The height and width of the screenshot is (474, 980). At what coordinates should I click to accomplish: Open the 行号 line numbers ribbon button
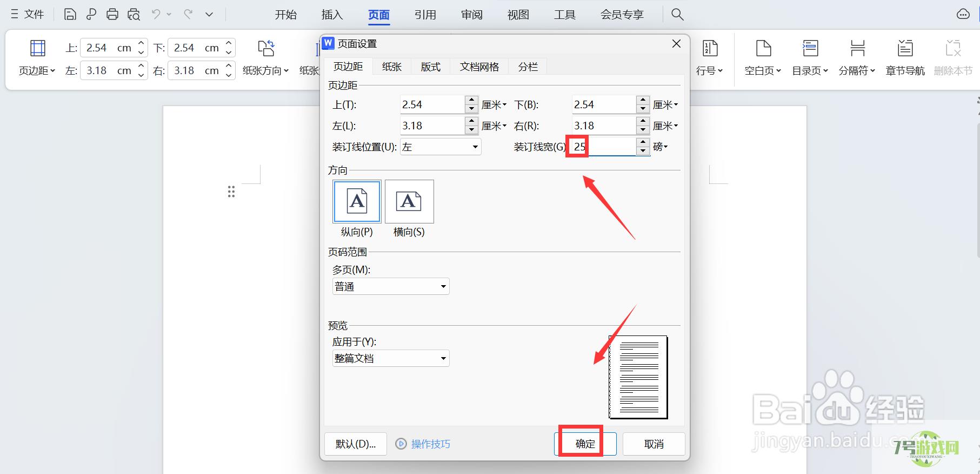click(709, 58)
